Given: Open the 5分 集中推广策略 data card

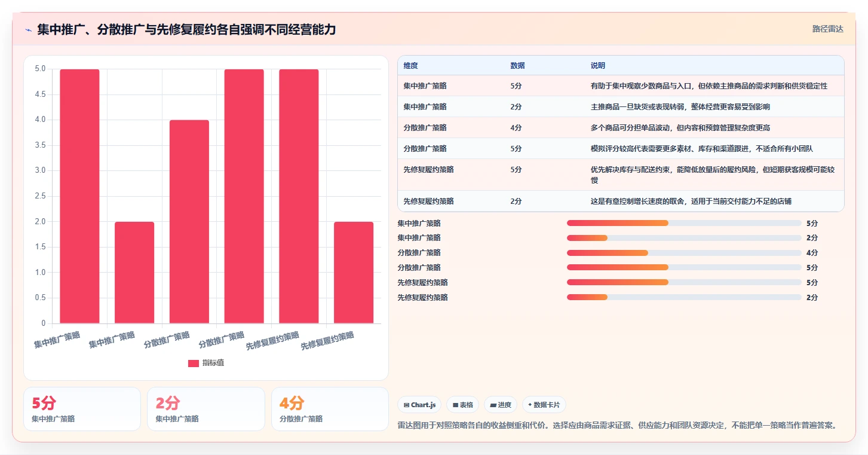Looking at the screenshot, I should [x=82, y=409].
